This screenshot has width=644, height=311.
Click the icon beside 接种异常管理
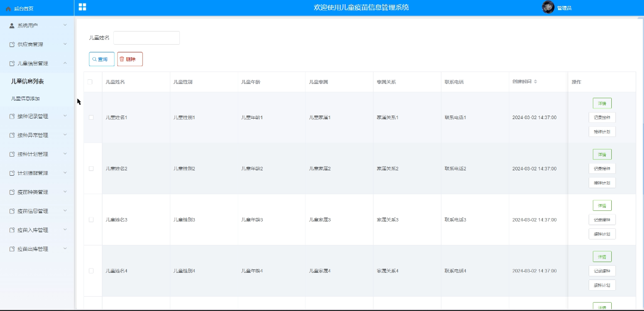(12, 135)
